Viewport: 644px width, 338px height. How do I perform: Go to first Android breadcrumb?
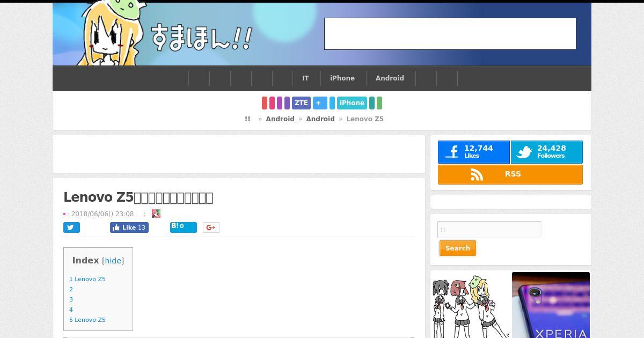pos(280,119)
